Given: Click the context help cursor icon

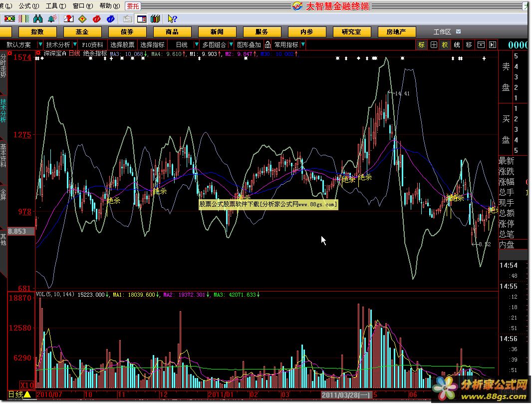Looking at the screenshot, I should click(172, 18).
